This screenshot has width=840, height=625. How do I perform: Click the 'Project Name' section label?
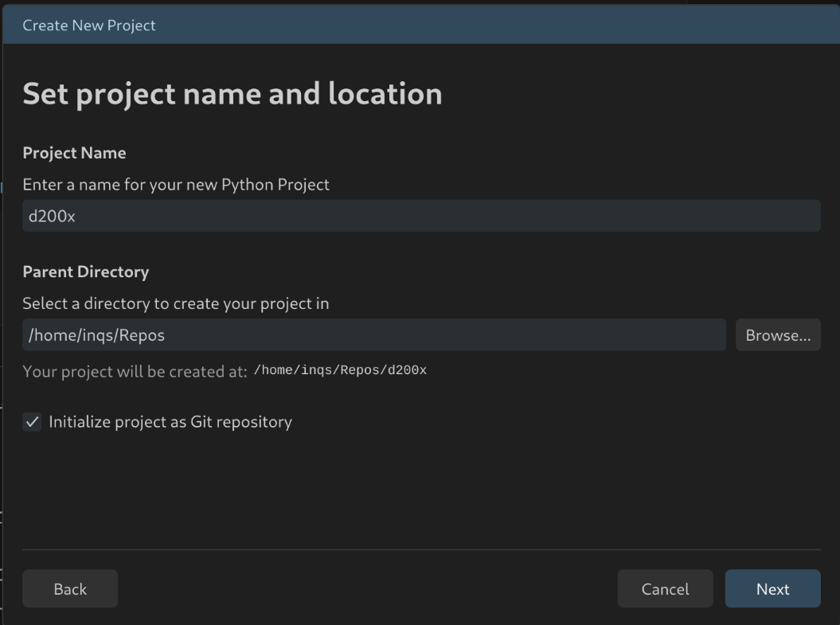pyautogui.click(x=74, y=153)
